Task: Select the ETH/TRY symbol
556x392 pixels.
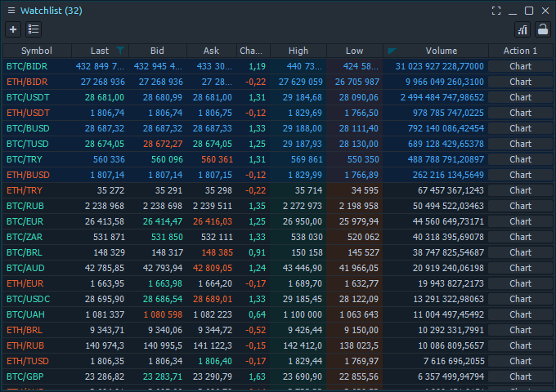Action: coord(25,190)
